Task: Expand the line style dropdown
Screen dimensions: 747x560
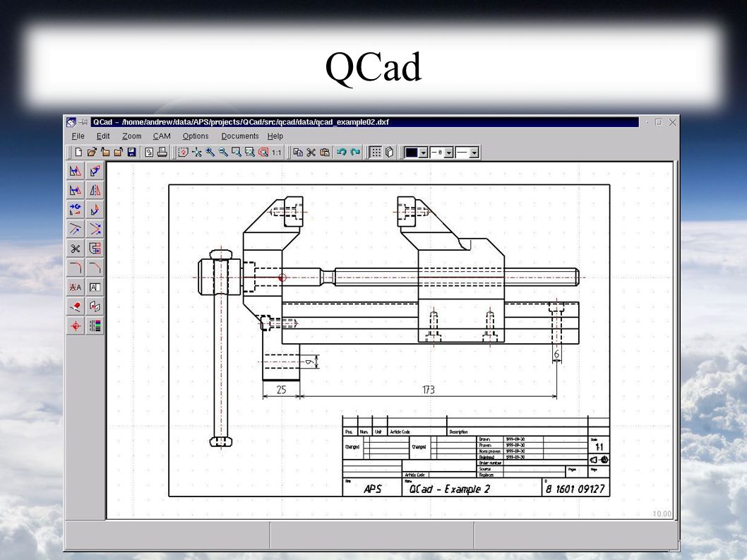Action: (x=474, y=153)
